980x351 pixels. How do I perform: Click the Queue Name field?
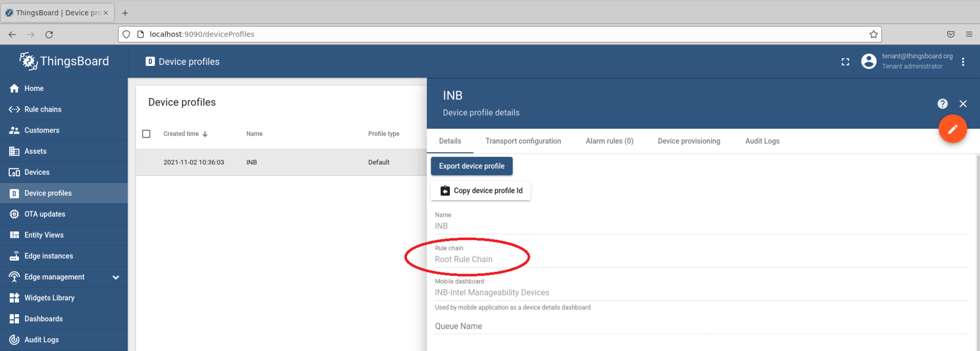701,326
